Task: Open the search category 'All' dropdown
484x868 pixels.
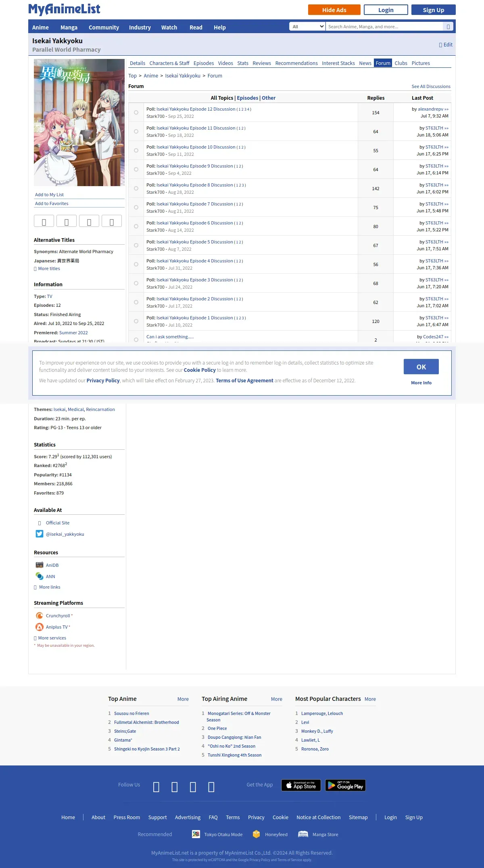Action: pos(307,27)
